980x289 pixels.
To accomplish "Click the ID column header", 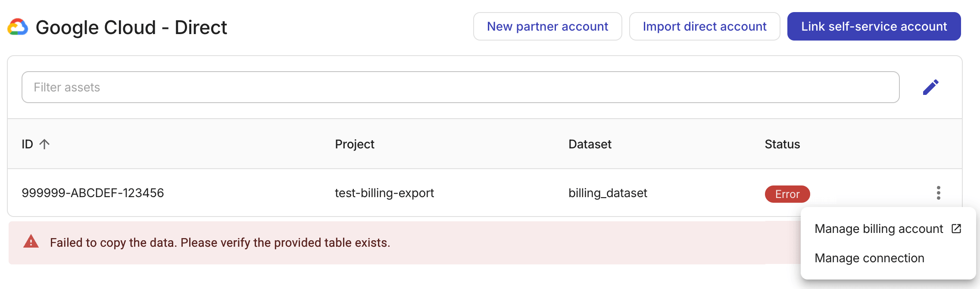I will point(28,144).
